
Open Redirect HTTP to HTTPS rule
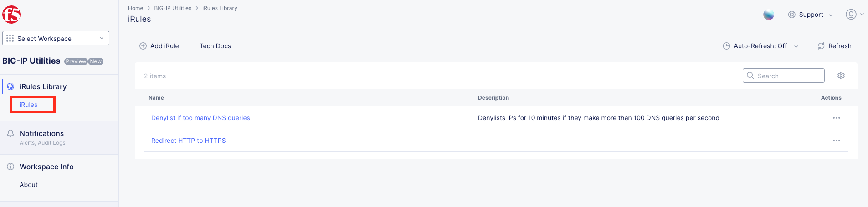coord(189,141)
